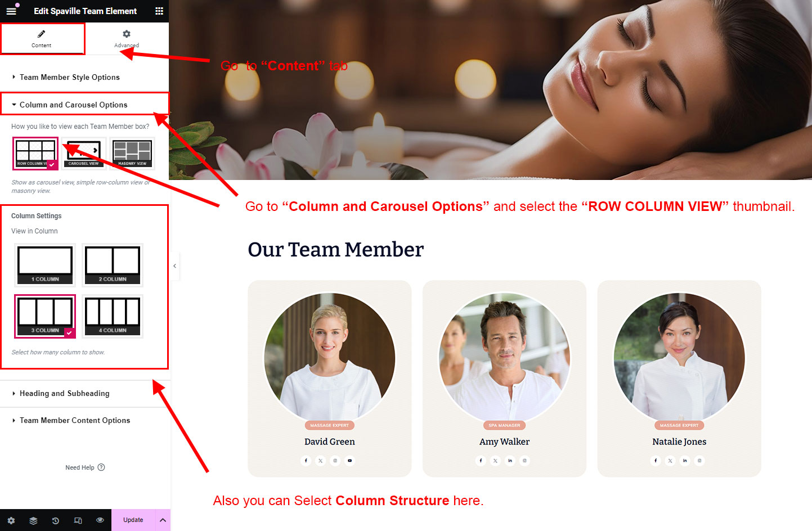The image size is (812, 531).
Task: Open the Need Help link
Action: [x=85, y=467]
